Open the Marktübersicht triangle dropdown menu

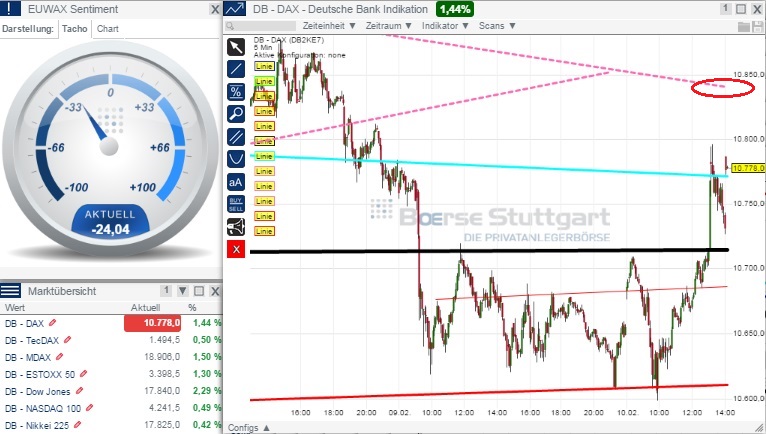[x=183, y=291]
